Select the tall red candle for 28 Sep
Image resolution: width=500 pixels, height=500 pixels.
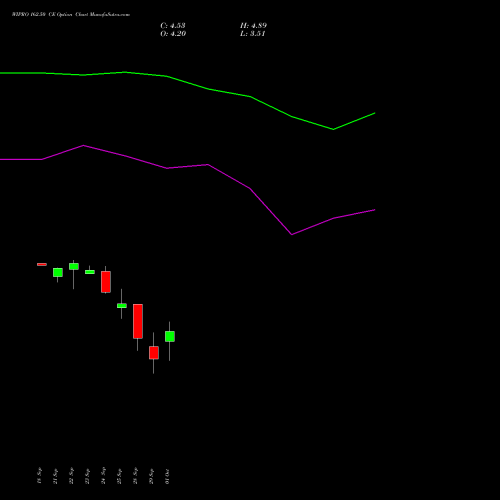138,321
